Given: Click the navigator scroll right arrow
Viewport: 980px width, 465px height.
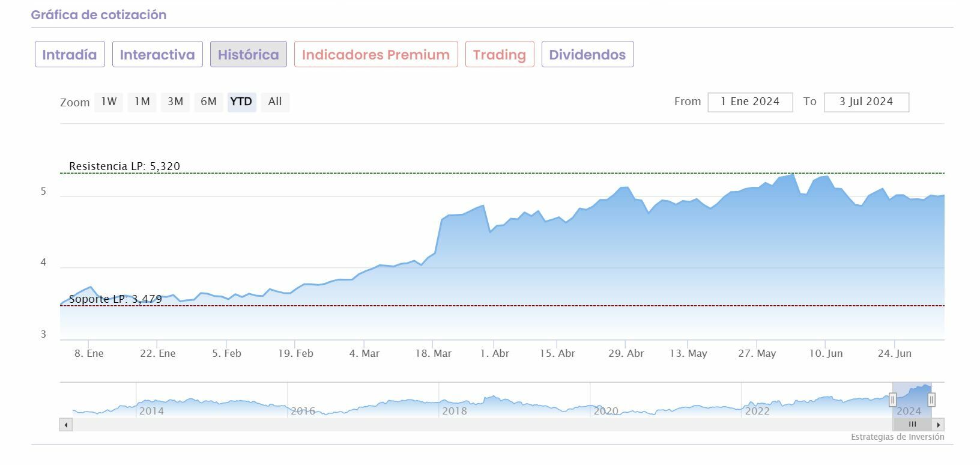Looking at the screenshot, I should [939, 425].
